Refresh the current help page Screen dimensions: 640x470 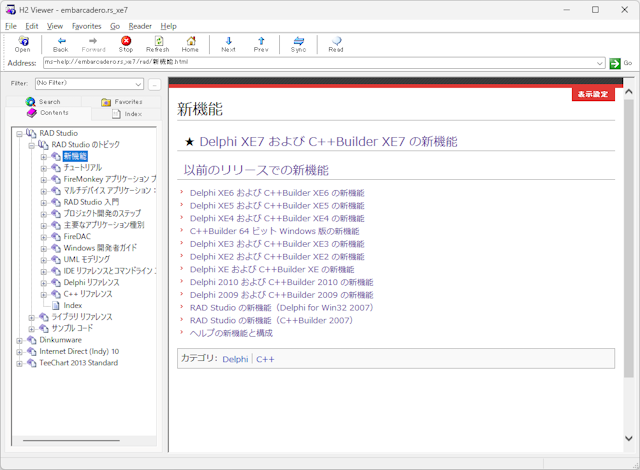click(158, 41)
